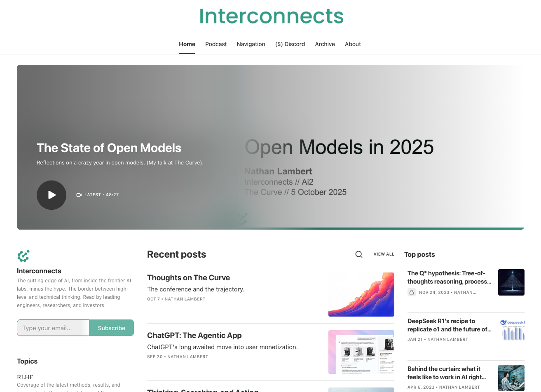Focus the Type your email field
The width and height of the screenshot is (541, 392).
tap(53, 328)
